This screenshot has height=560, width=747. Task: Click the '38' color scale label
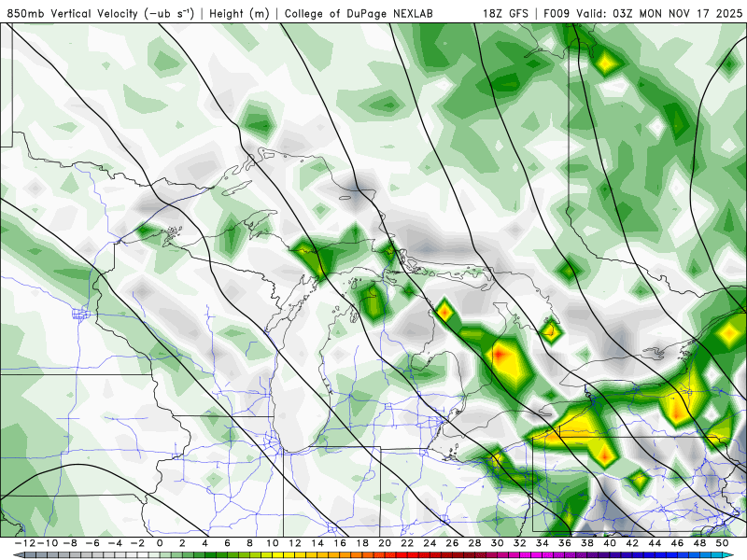587,543
